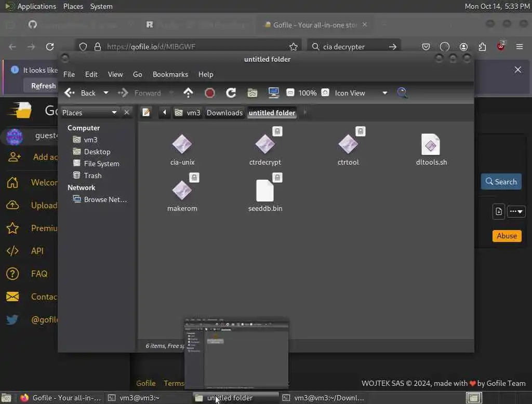Open the Computer toolbar icon
532x404 pixels.
(x=273, y=93)
